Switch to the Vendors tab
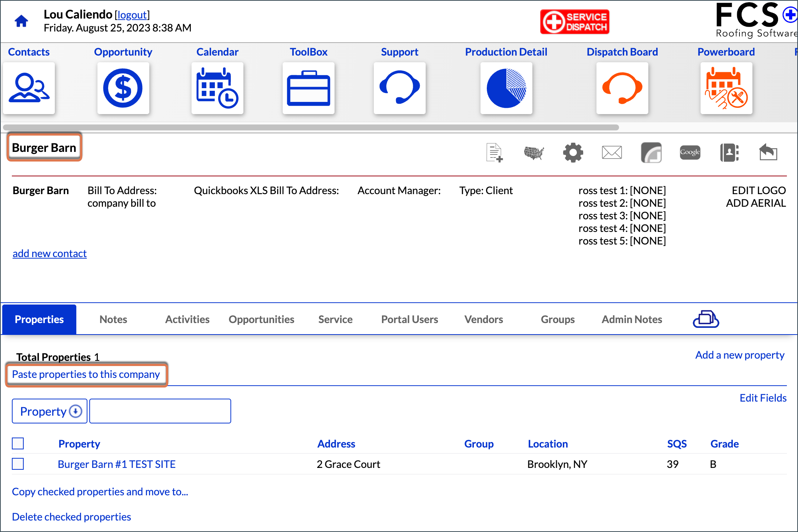 click(x=484, y=319)
